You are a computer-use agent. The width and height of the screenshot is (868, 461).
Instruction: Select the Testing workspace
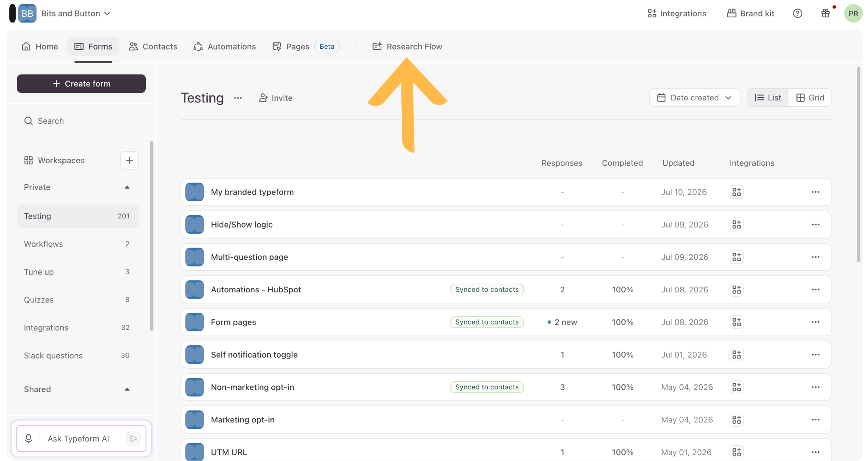click(78, 216)
